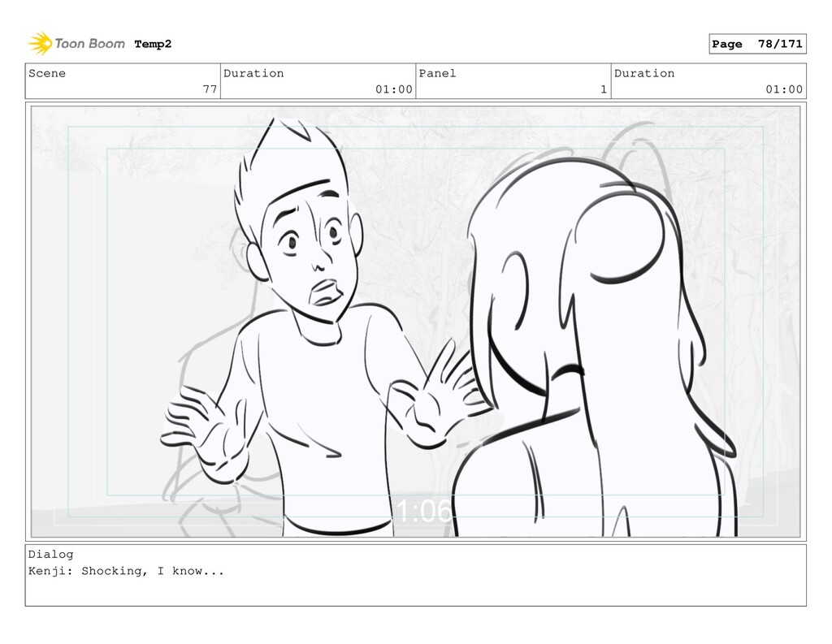This screenshot has width=832, height=644.
Task: Select the Panel label
Action: click(437, 73)
